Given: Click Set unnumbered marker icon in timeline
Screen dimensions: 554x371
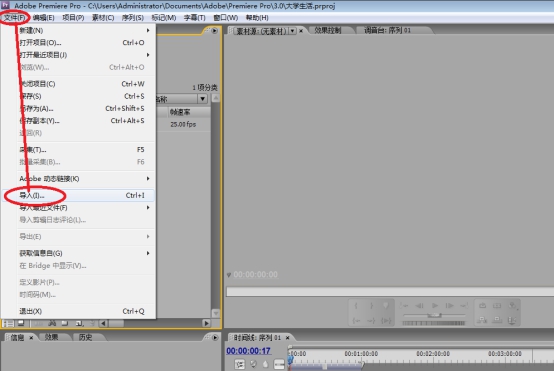Looking at the screenshot, I should coord(266,364).
